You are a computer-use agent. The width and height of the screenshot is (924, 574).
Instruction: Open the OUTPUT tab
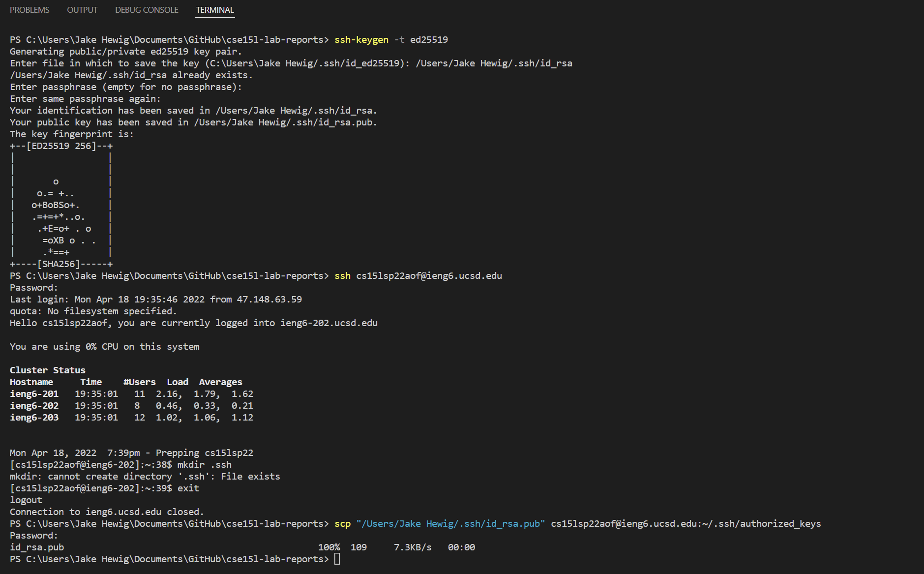coord(82,10)
